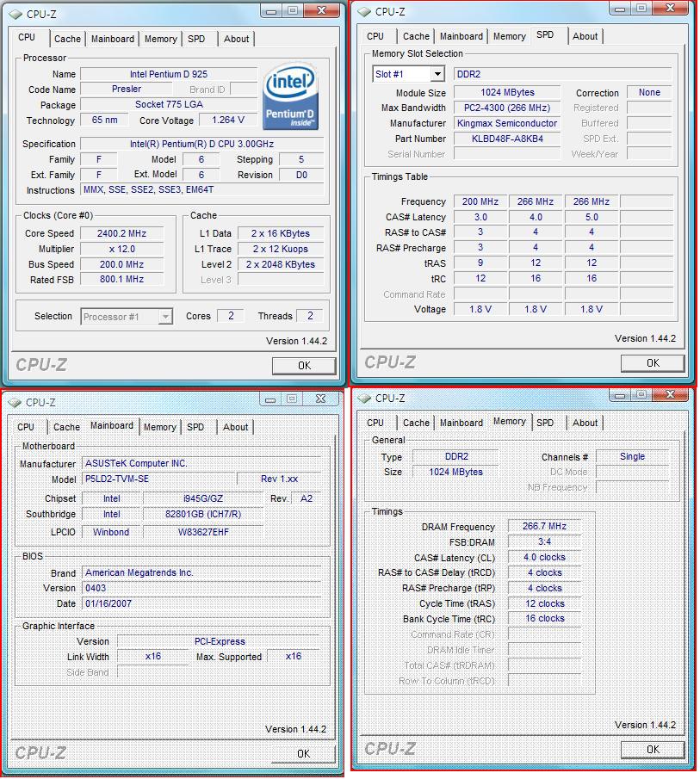
Task: Click OK in the ASUSTeK mainboard window
Action: (303, 753)
